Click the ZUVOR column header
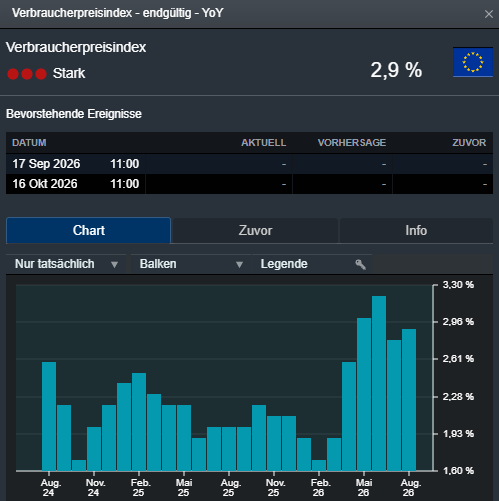The height and width of the screenshot is (501, 499). click(x=469, y=143)
